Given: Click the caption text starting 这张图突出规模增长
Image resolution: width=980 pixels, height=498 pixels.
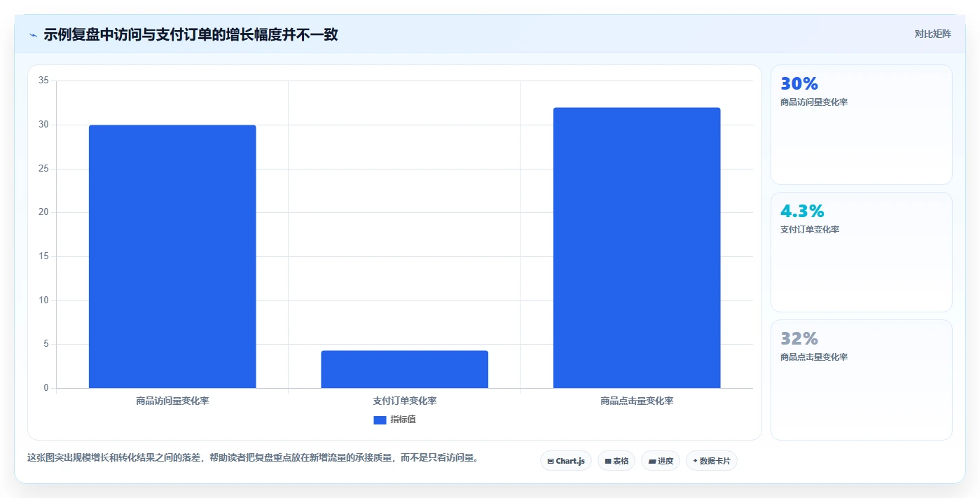Looking at the screenshot, I should click(x=253, y=457).
